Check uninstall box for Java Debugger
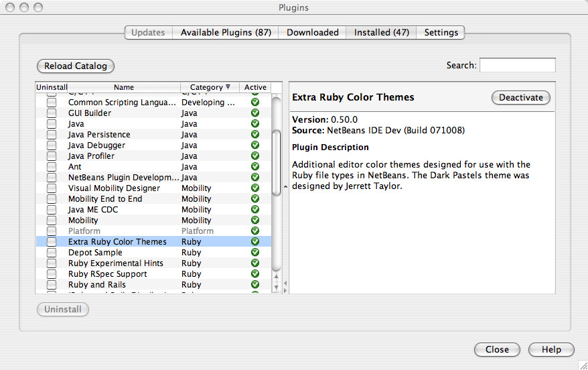The width and height of the screenshot is (588, 370). coord(52,145)
